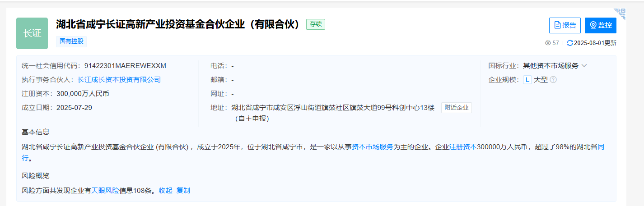This screenshot has width=644, height=206.
Task: Open the 天眼风险 link
Action: [105, 191]
